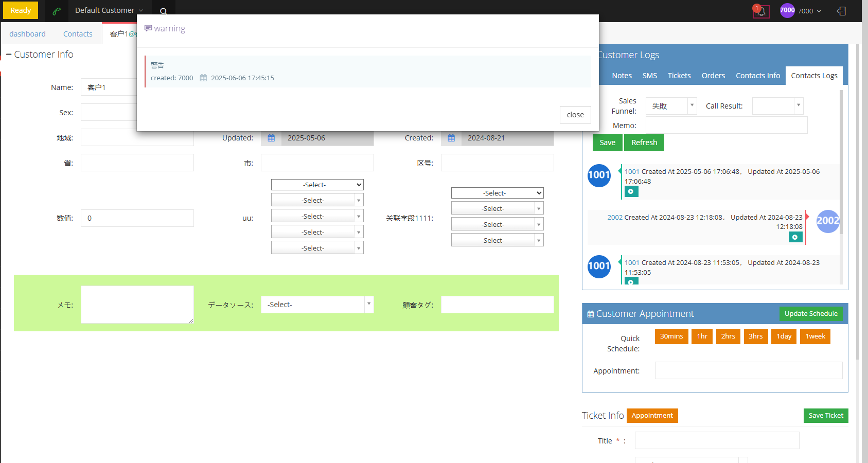Open the Sales Funnel dropdown
868x463 pixels.
pos(671,106)
